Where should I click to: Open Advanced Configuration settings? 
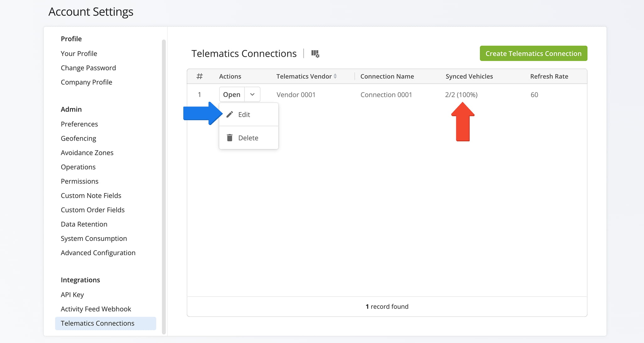pos(98,253)
